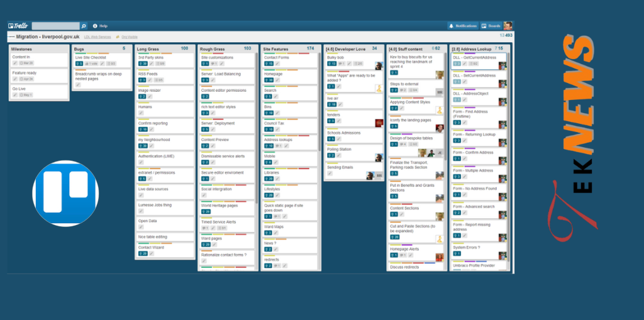The width and height of the screenshot is (644, 320).
Task: Open the World Heritage pages card
Action: [226, 208]
